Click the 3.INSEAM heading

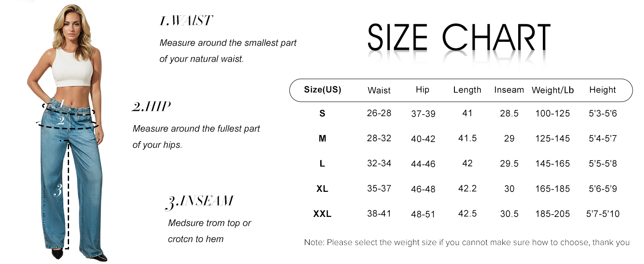click(x=199, y=201)
